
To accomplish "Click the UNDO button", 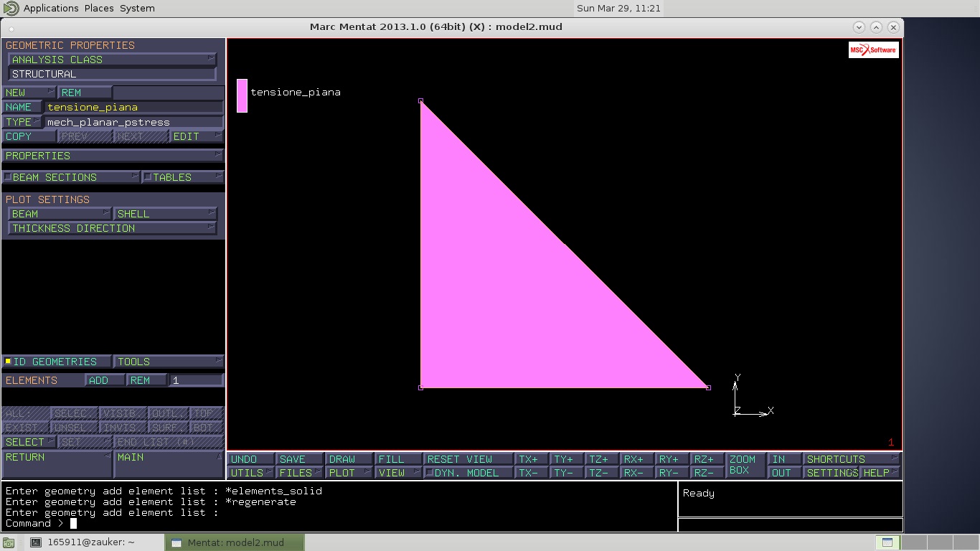I will click(251, 459).
